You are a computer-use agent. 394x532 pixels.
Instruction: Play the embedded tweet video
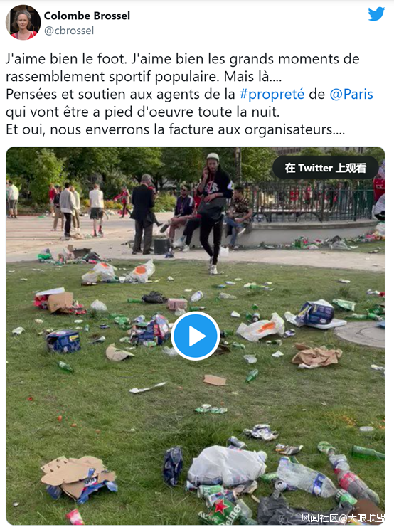pos(196,336)
